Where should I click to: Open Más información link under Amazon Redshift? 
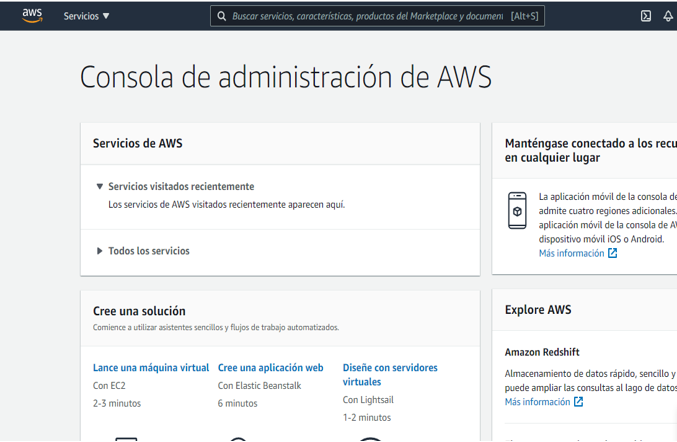coord(537,402)
